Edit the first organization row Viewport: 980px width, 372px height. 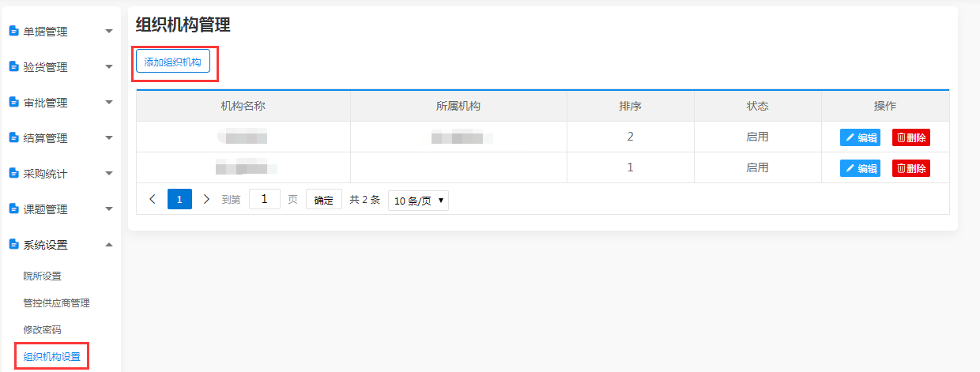click(x=860, y=137)
